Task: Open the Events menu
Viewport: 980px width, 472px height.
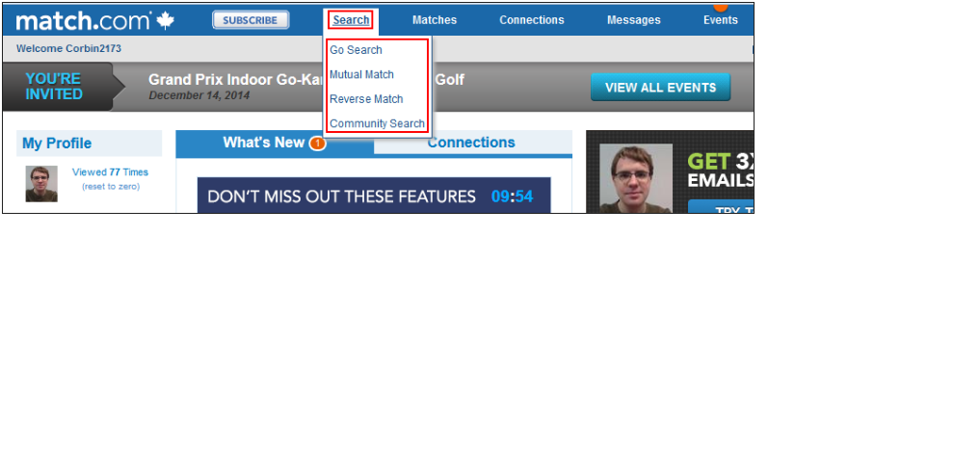Action: pos(721,20)
